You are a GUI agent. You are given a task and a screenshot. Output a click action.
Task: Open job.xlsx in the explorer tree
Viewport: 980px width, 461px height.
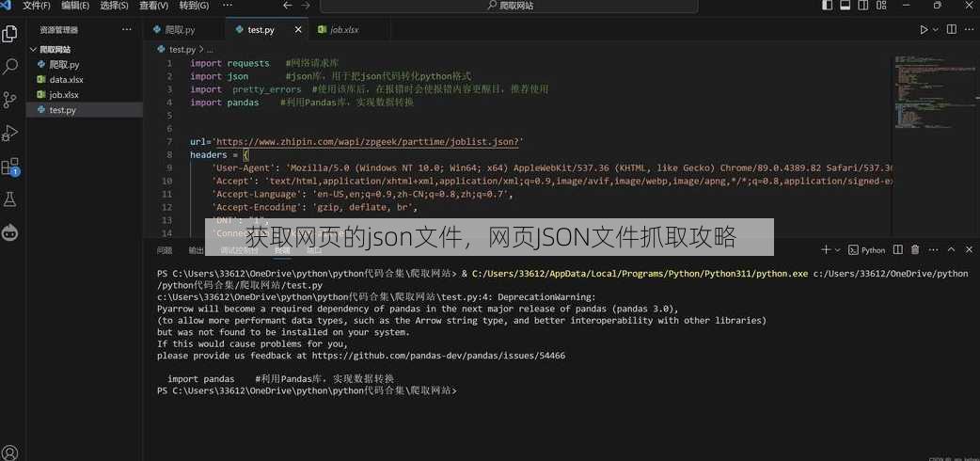85,94
